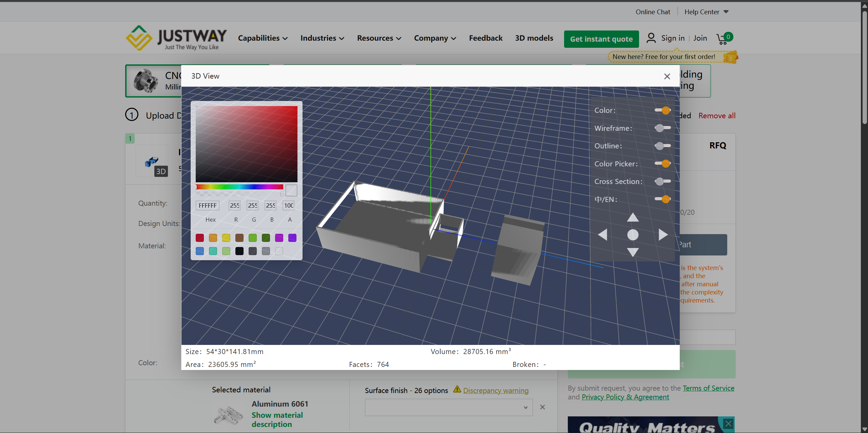Click the discrepancy warning triangle icon
868x433 pixels.
click(x=457, y=390)
